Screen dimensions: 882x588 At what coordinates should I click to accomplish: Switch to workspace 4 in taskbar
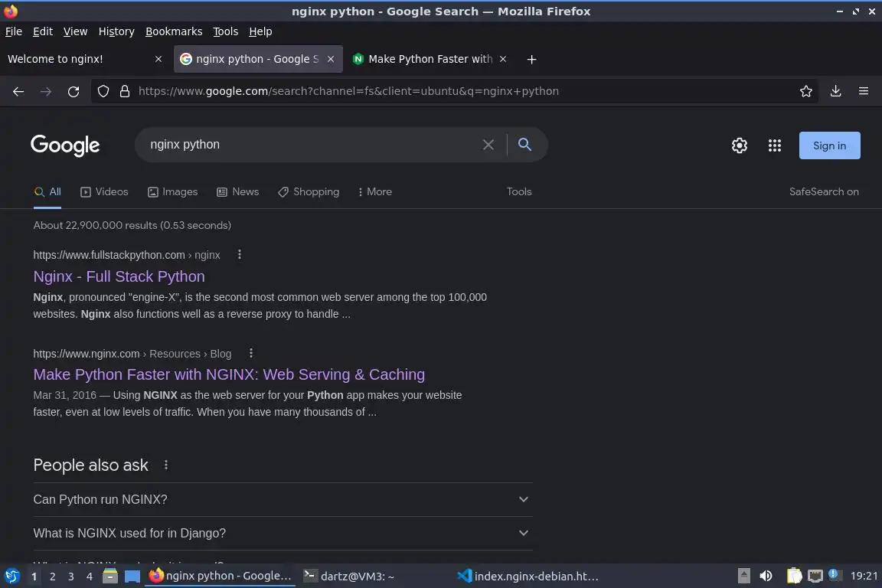[90, 577]
